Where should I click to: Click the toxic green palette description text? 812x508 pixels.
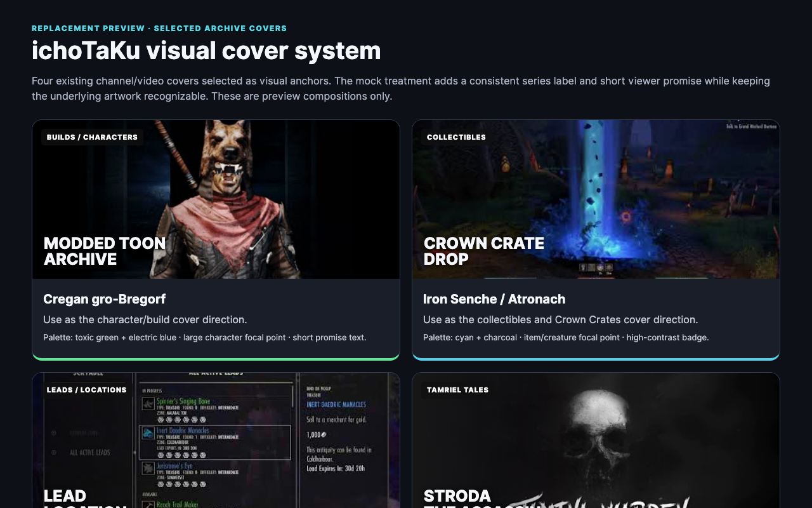tap(205, 337)
